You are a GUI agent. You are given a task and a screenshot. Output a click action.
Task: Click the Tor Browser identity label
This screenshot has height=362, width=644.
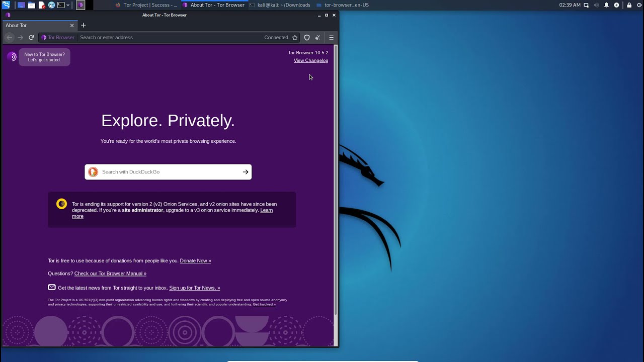(58, 37)
